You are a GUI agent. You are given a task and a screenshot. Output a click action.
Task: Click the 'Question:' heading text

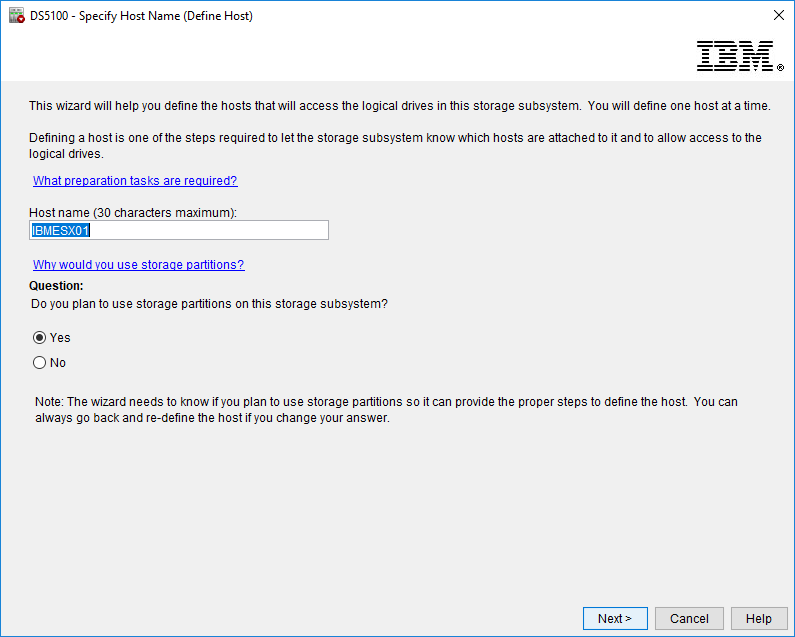click(x=56, y=286)
